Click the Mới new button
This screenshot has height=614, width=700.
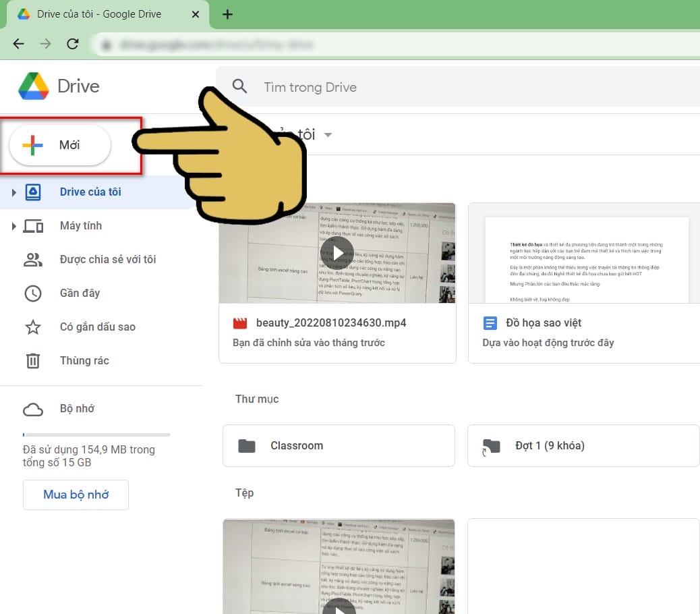[x=60, y=145]
